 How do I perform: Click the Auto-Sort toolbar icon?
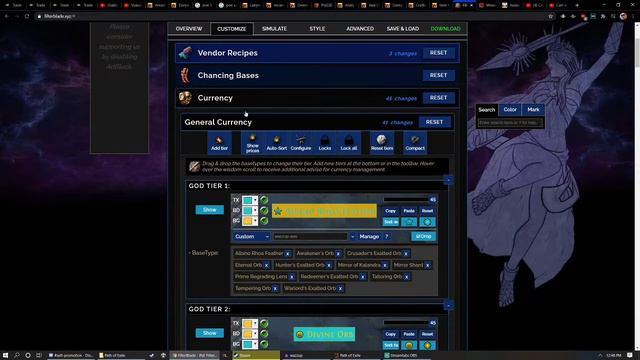pos(277,142)
